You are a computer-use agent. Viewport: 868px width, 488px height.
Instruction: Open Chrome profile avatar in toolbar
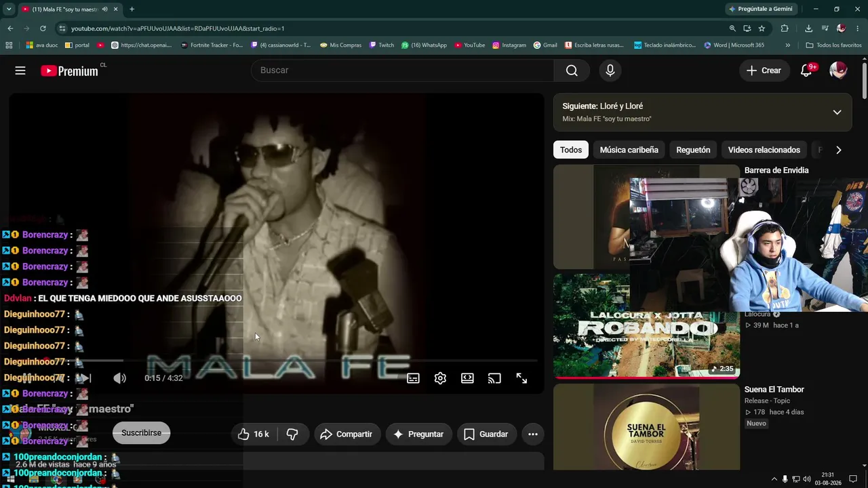(841, 28)
